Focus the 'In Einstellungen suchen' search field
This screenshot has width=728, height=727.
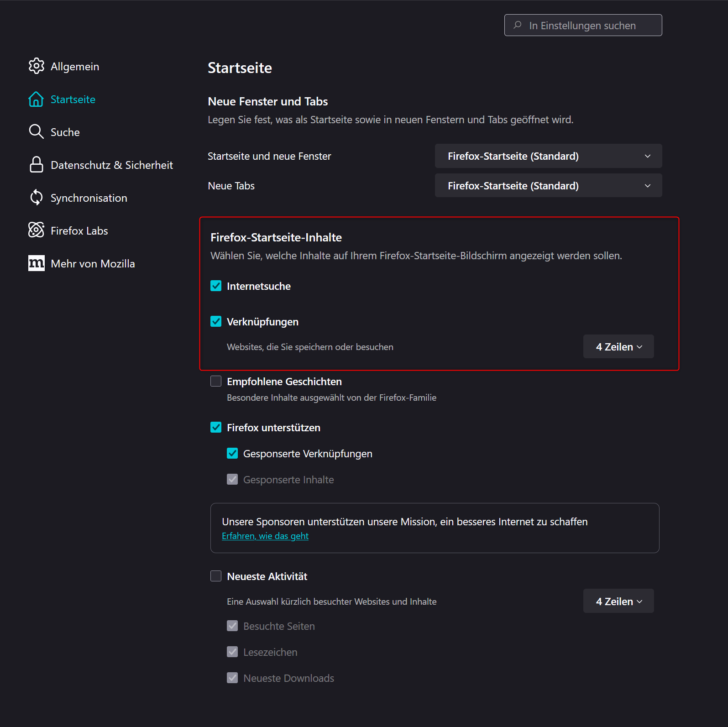point(589,26)
